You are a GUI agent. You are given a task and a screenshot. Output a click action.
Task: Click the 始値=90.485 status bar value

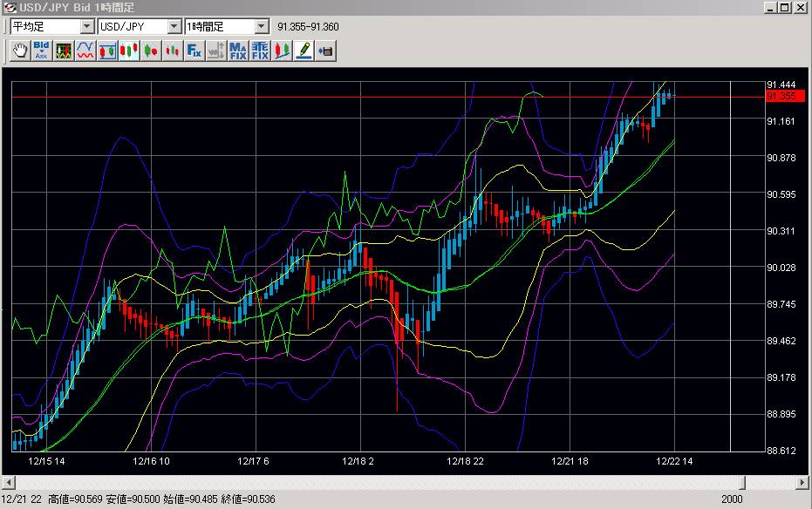click(x=191, y=499)
